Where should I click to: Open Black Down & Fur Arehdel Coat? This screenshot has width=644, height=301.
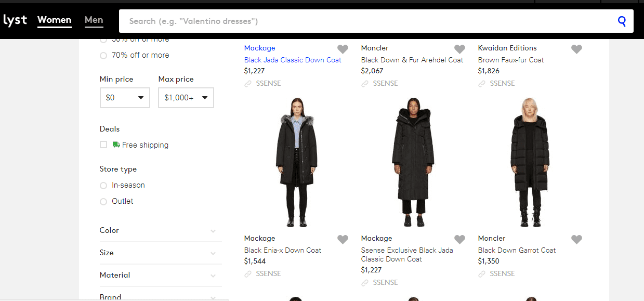(412, 60)
